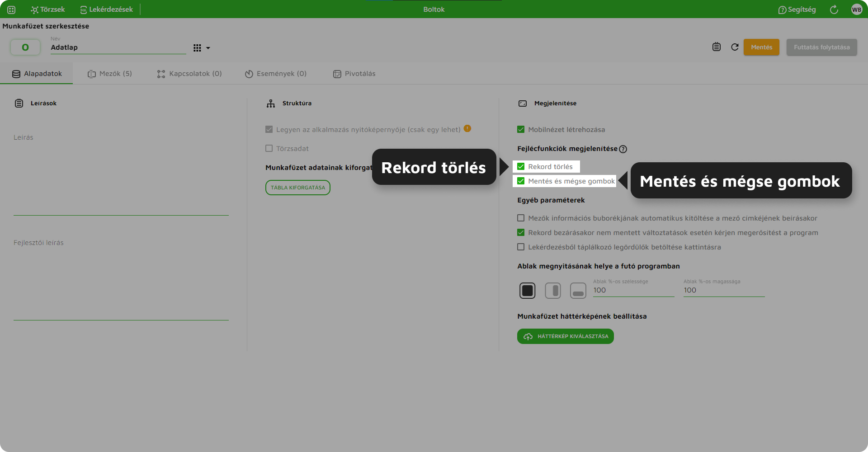Click the Boltok title in the header
The height and width of the screenshot is (452, 868).
434,9
